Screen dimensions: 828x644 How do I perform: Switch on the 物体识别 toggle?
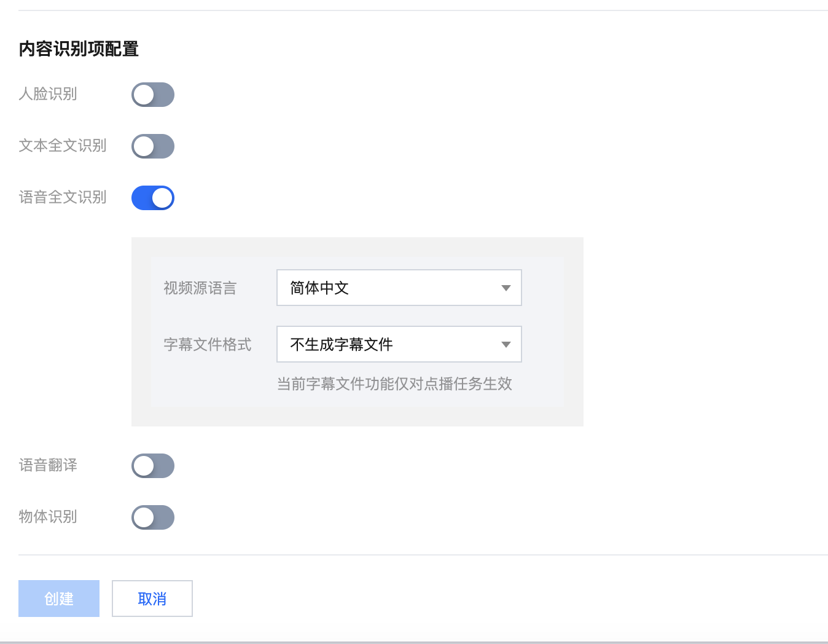[x=153, y=517]
